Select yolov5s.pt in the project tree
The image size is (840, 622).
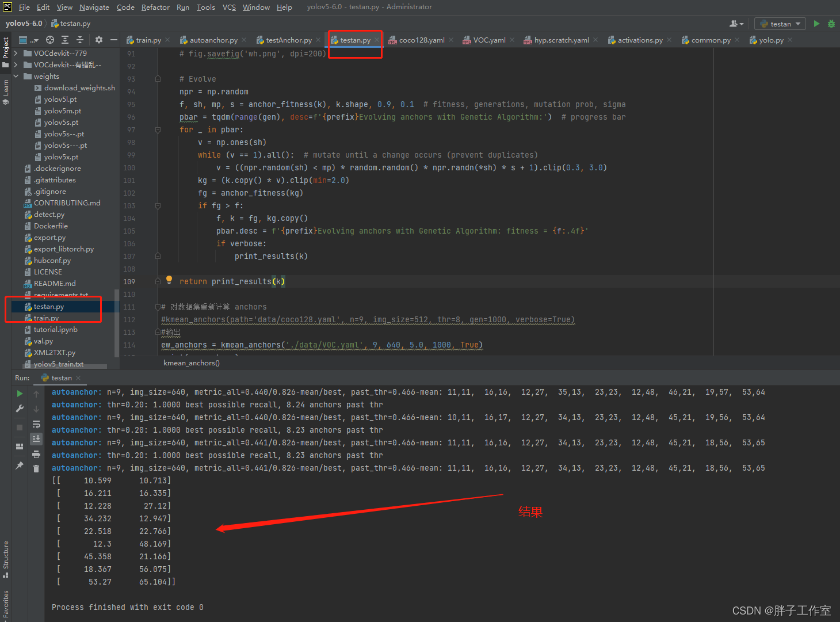click(x=61, y=123)
